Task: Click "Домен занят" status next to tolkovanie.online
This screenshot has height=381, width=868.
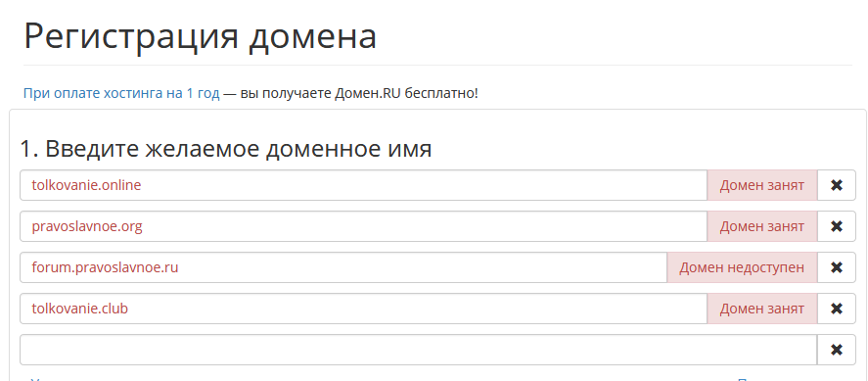Action: point(762,185)
